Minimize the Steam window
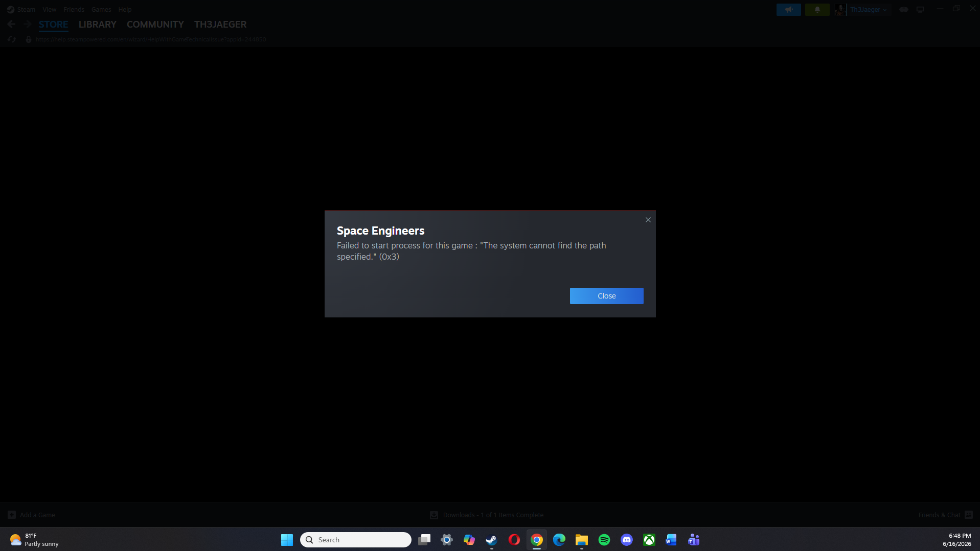 coord(940,9)
